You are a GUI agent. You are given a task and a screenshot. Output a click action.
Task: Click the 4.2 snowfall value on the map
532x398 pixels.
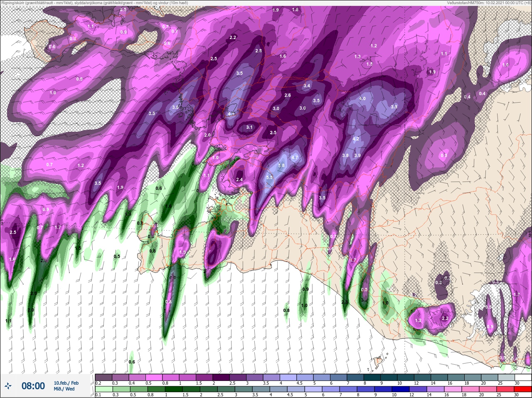[x=356, y=139]
